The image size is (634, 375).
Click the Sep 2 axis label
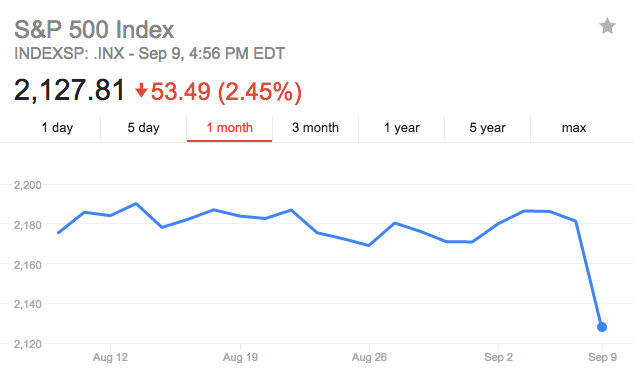498,357
